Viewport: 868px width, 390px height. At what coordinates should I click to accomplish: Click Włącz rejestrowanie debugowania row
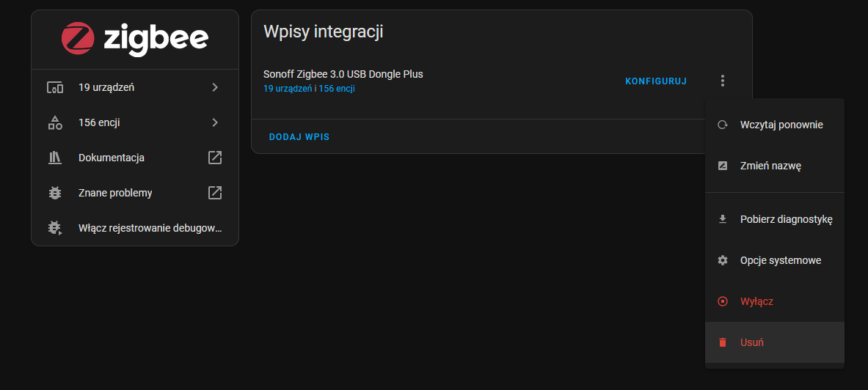click(134, 228)
